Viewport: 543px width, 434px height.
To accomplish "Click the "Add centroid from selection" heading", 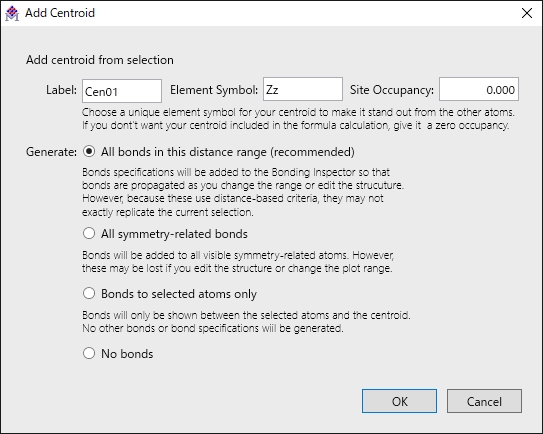I will tap(100, 60).
